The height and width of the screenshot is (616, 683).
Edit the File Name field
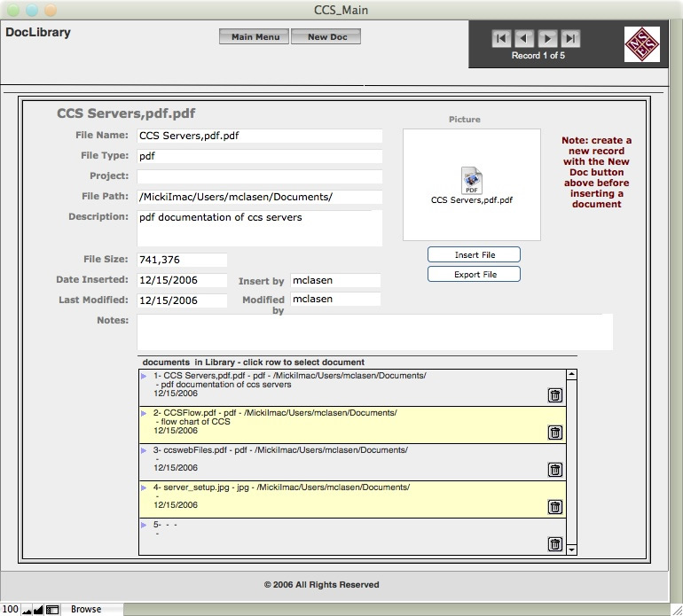point(260,136)
